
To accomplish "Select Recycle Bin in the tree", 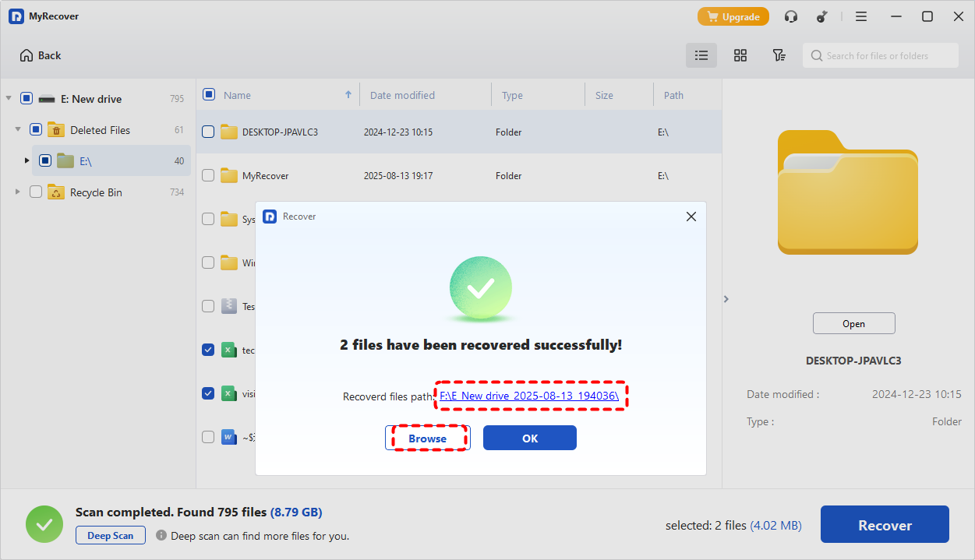I will (96, 192).
